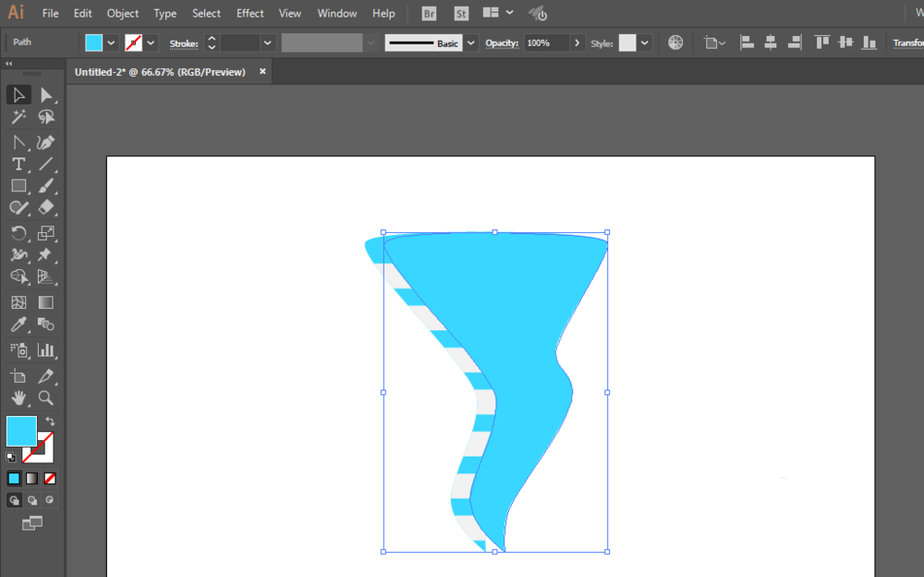The image size is (924, 577).
Task: Open fill color dropdown in control bar
Action: (111, 43)
